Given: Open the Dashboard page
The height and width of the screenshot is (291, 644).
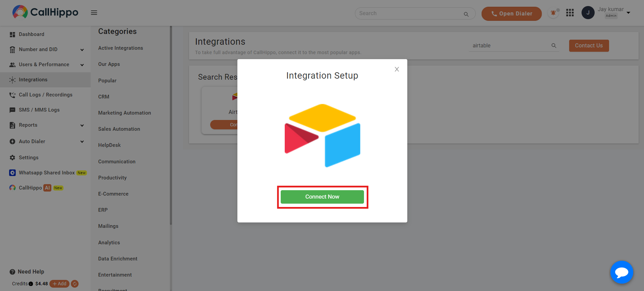Looking at the screenshot, I should tap(32, 34).
